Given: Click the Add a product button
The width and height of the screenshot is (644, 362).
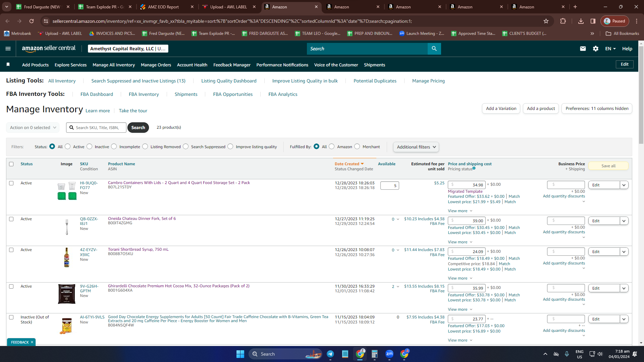Looking at the screenshot, I should (541, 108).
